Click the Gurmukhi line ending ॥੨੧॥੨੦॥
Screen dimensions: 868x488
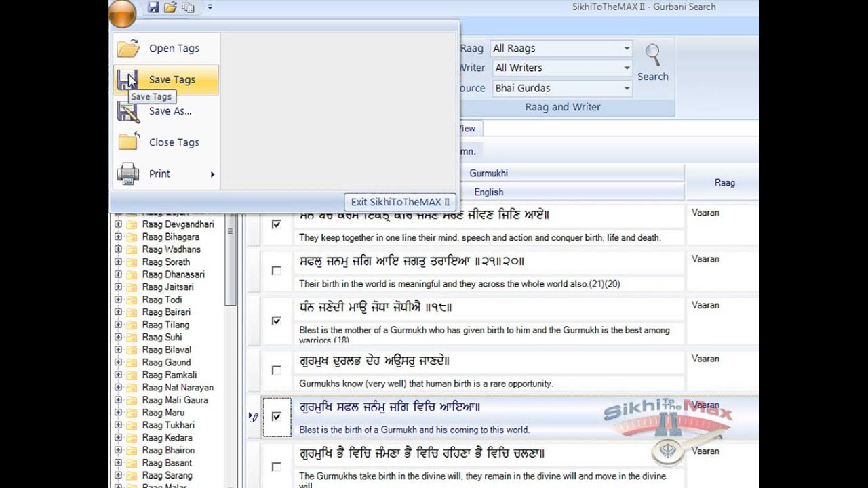pos(412,261)
